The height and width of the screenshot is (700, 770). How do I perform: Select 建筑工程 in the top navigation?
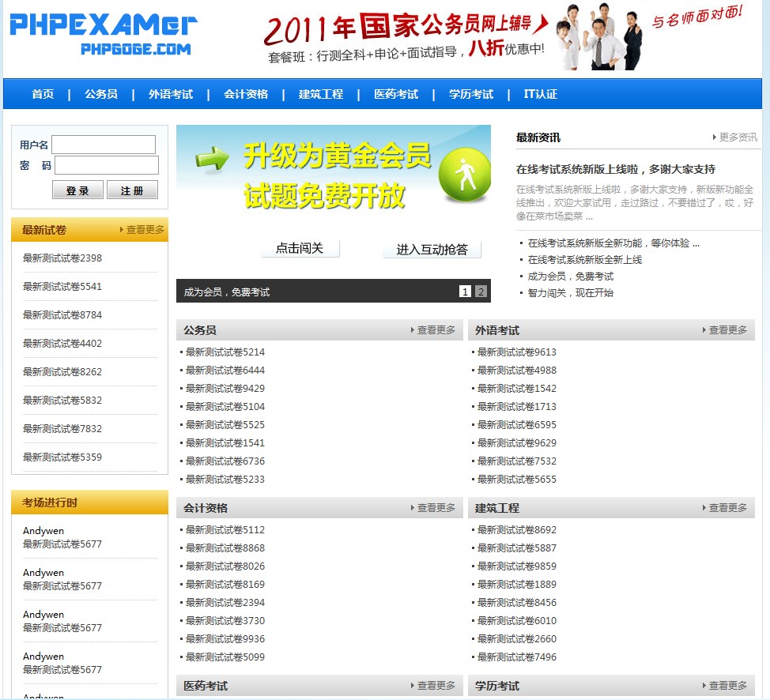pos(321,94)
